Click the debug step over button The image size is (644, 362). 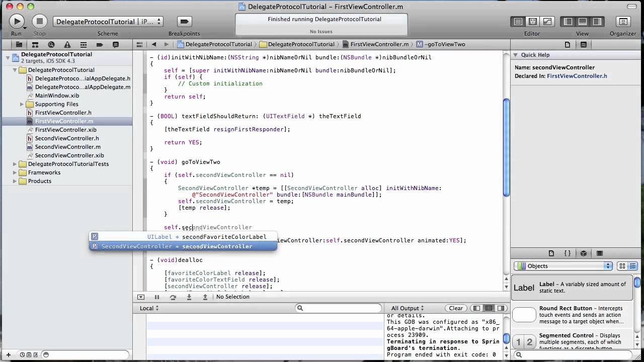point(173,297)
